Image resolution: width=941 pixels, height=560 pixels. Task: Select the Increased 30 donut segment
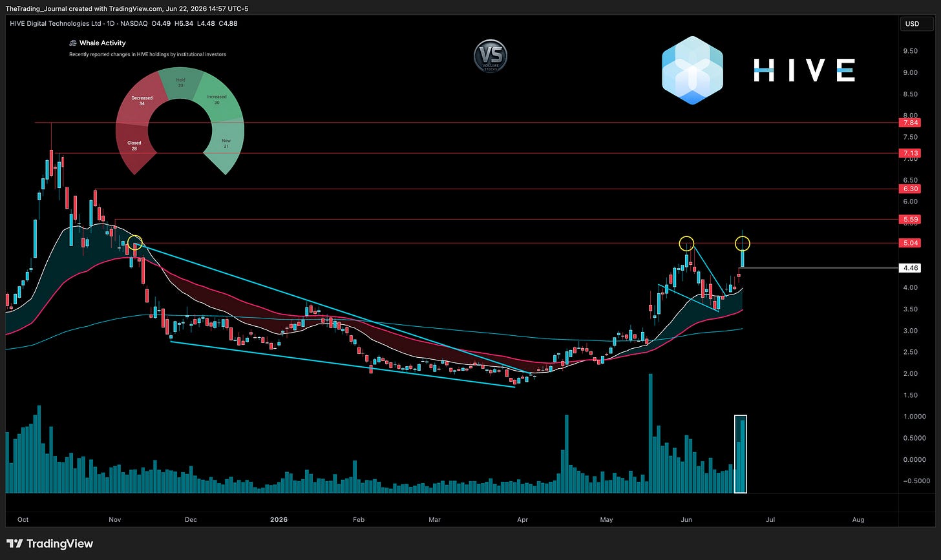218,99
